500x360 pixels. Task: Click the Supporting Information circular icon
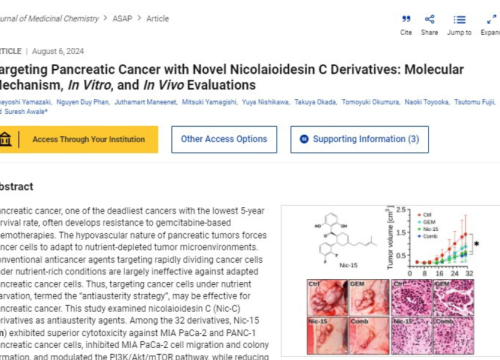[304, 139]
